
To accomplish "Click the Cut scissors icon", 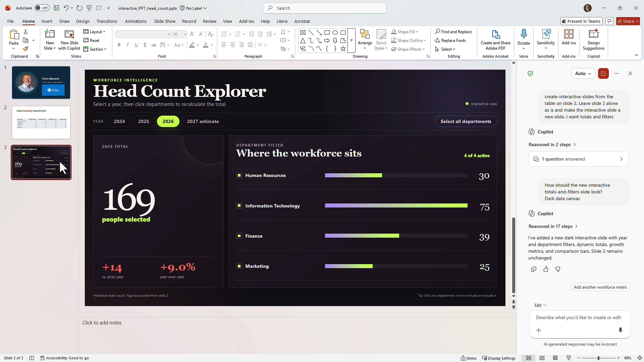I will click(25, 32).
